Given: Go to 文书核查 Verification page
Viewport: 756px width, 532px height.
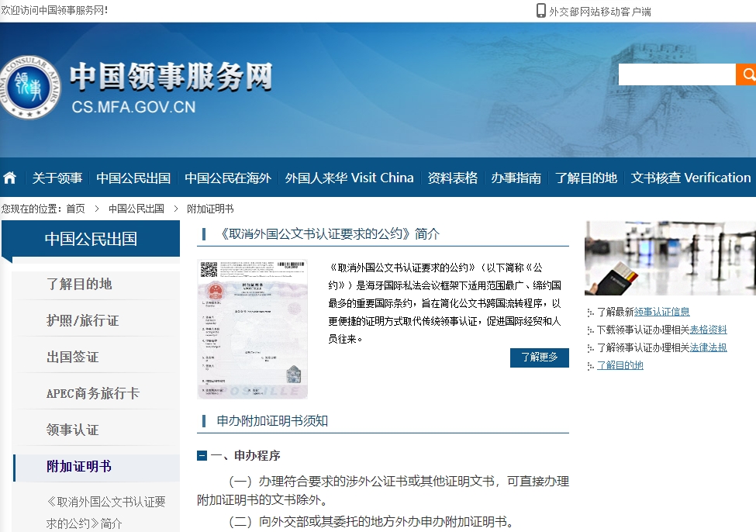Looking at the screenshot, I should pos(690,178).
